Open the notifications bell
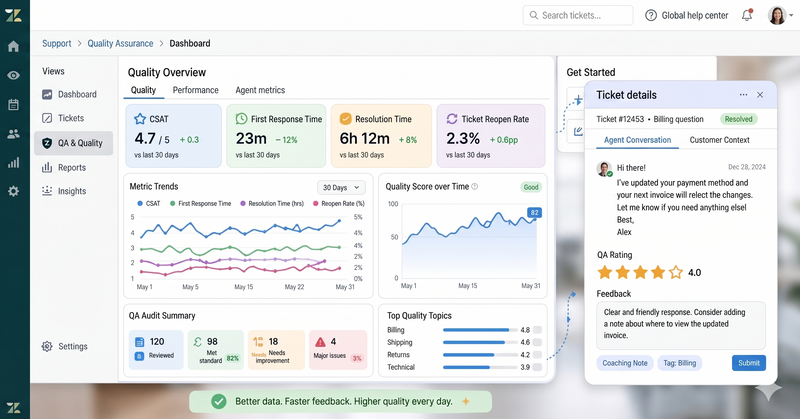Viewport: 800px width, 419px height. point(747,15)
